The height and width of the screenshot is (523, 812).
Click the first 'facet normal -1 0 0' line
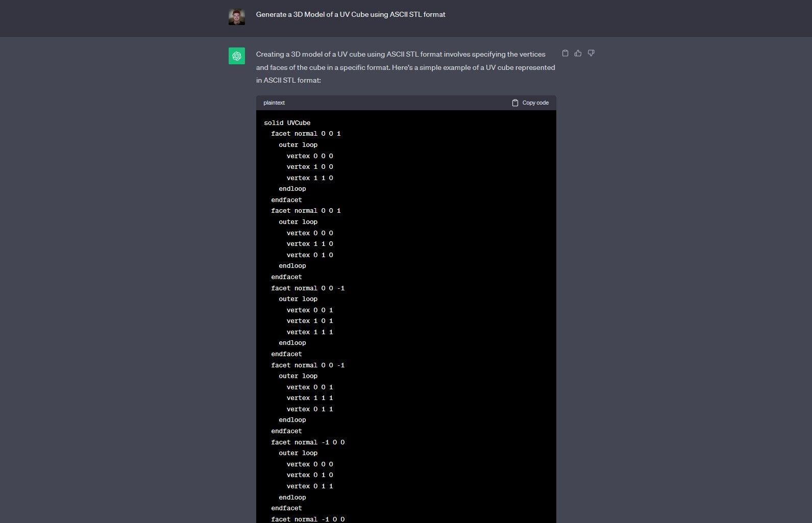(x=308, y=442)
